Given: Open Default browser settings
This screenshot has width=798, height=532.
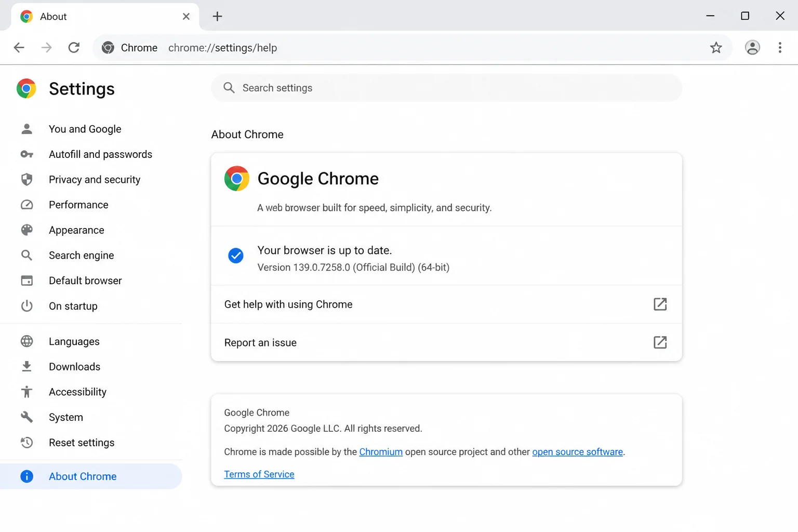Looking at the screenshot, I should pos(85,281).
